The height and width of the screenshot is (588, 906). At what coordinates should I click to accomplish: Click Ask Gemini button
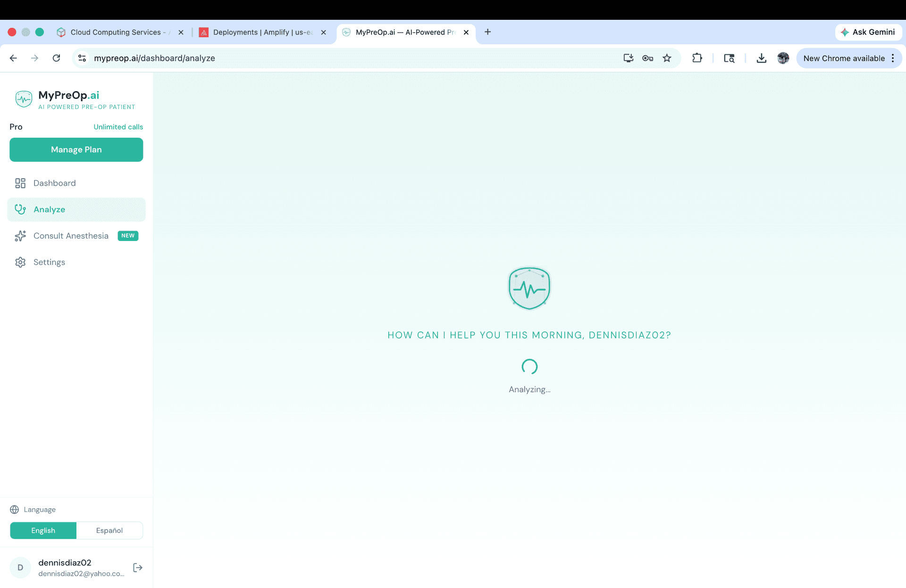[x=868, y=32]
